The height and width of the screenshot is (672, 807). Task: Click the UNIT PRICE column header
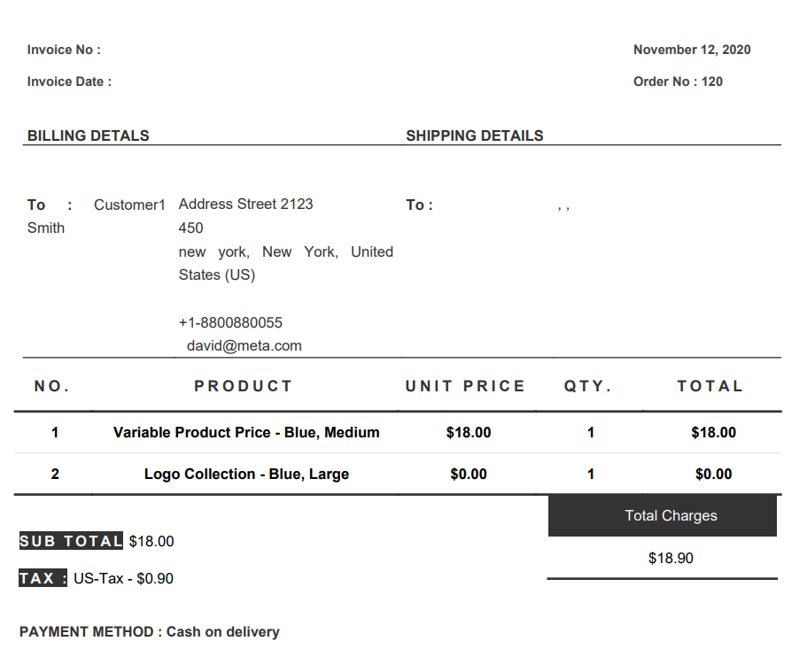[x=465, y=386]
